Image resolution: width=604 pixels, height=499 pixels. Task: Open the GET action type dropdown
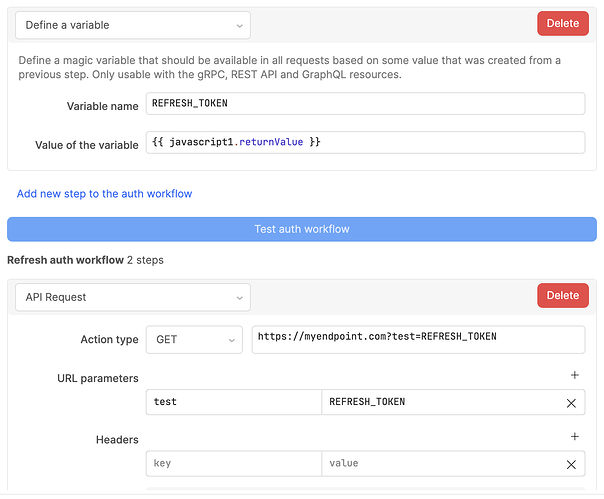(x=194, y=339)
